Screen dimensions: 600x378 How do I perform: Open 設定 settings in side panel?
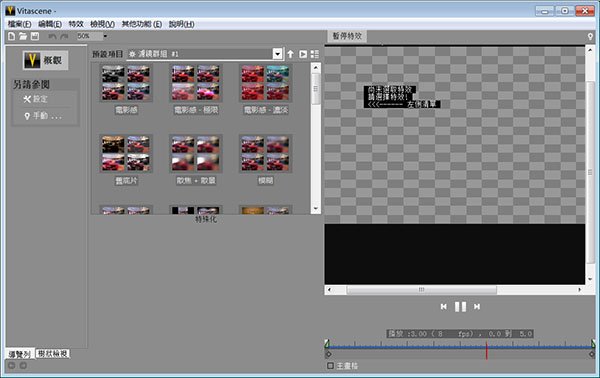click(x=35, y=99)
